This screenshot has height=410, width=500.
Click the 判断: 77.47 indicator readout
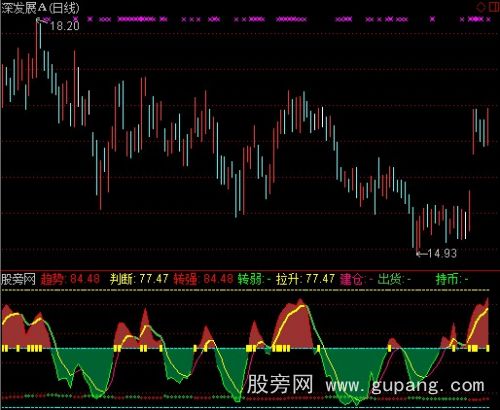139,279
